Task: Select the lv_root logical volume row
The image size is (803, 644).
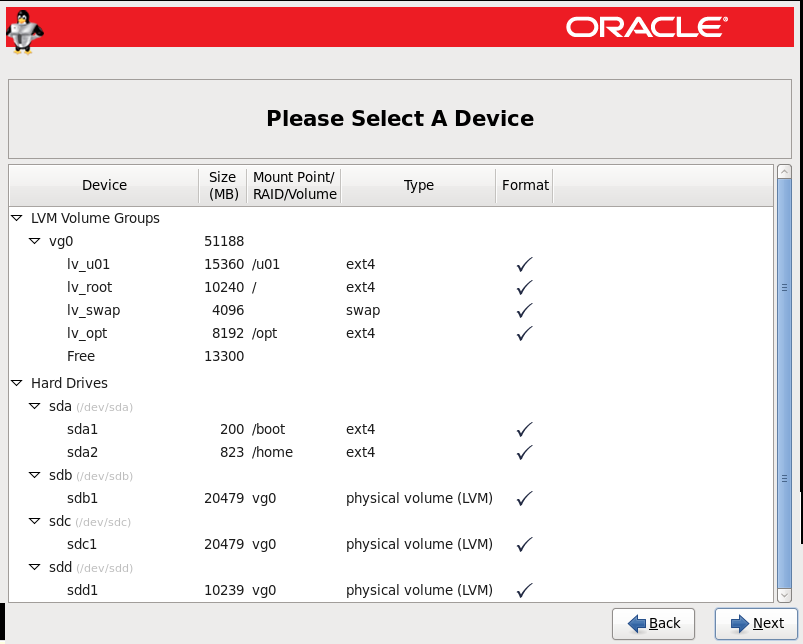Action: tap(391, 287)
